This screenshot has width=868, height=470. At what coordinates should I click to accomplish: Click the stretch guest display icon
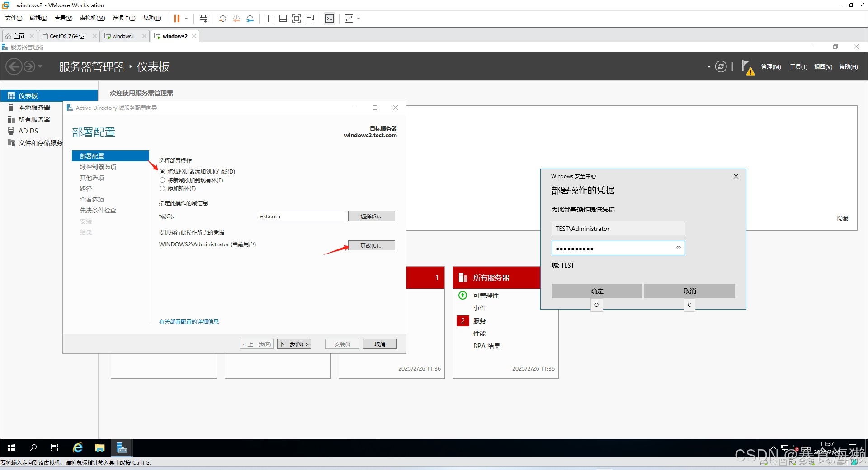click(349, 19)
